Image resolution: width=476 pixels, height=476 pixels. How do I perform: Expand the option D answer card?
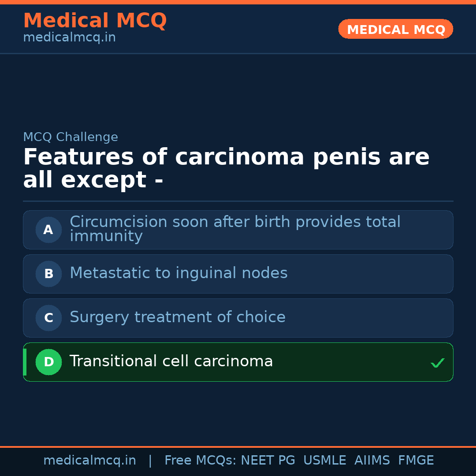click(238, 362)
